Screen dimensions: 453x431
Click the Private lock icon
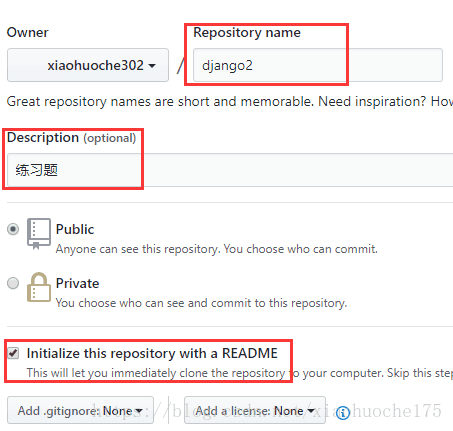point(39,287)
